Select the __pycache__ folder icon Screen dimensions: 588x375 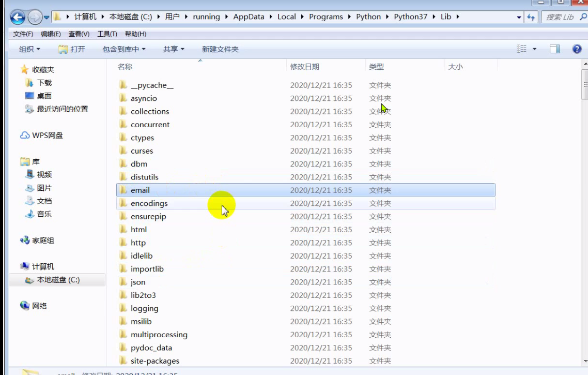tap(123, 85)
